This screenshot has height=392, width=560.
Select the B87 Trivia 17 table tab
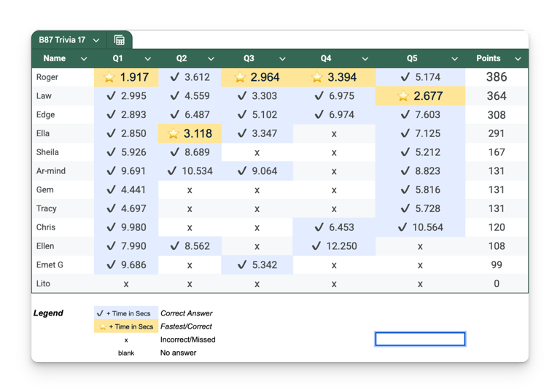click(62, 40)
